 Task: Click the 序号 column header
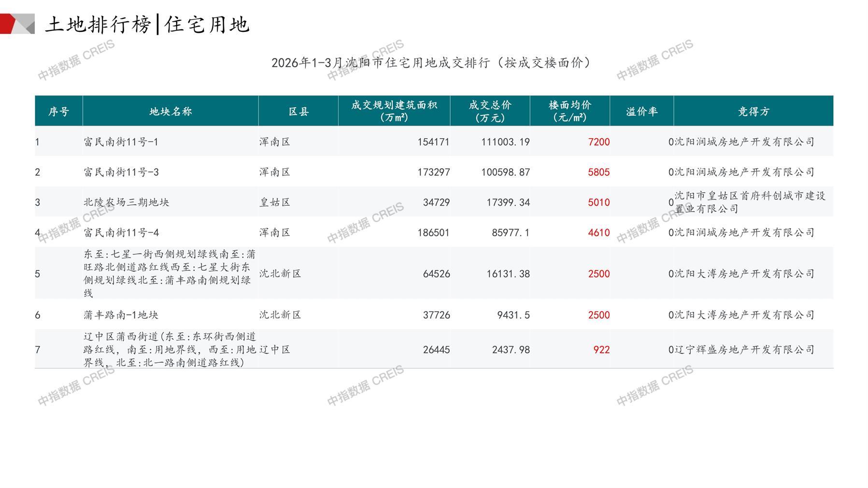[x=58, y=112]
